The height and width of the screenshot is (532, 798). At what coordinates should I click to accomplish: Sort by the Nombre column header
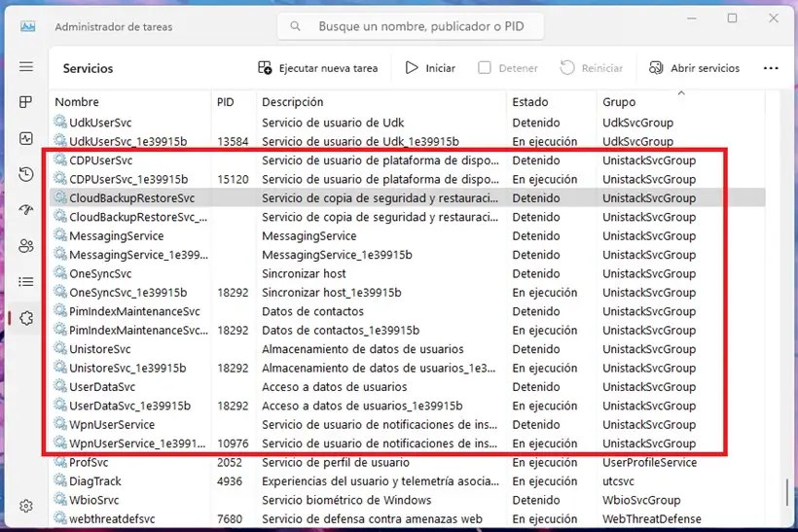[x=77, y=102]
